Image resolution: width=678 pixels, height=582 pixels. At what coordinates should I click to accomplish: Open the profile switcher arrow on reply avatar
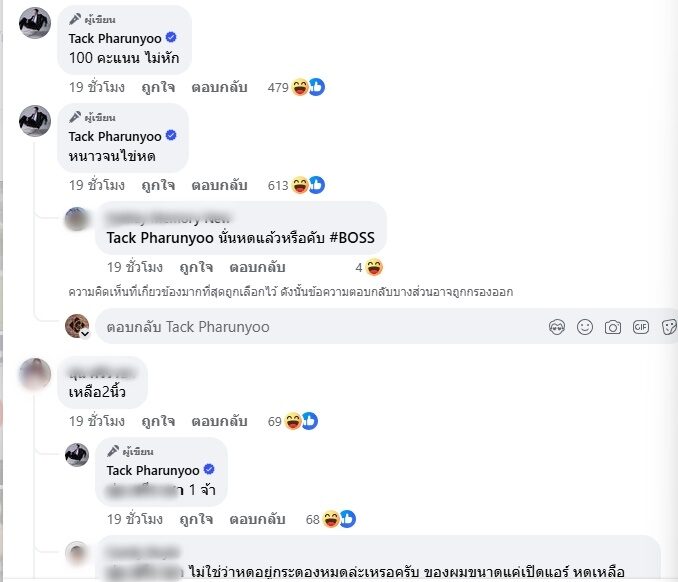(85, 334)
